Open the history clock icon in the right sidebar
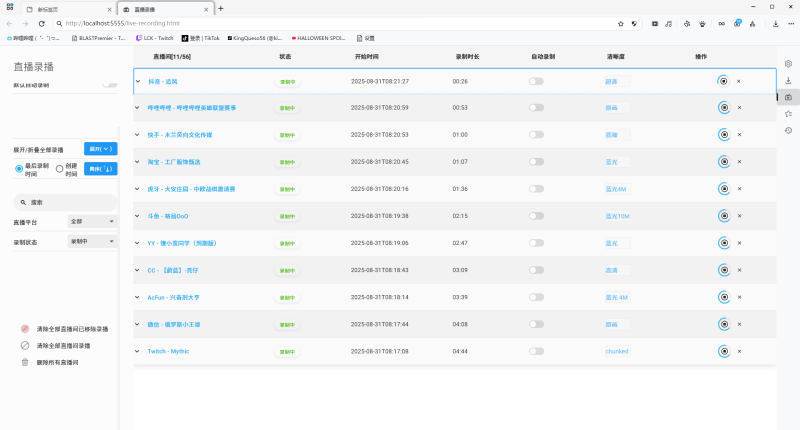The image size is (800, 430). pos(788,131)
